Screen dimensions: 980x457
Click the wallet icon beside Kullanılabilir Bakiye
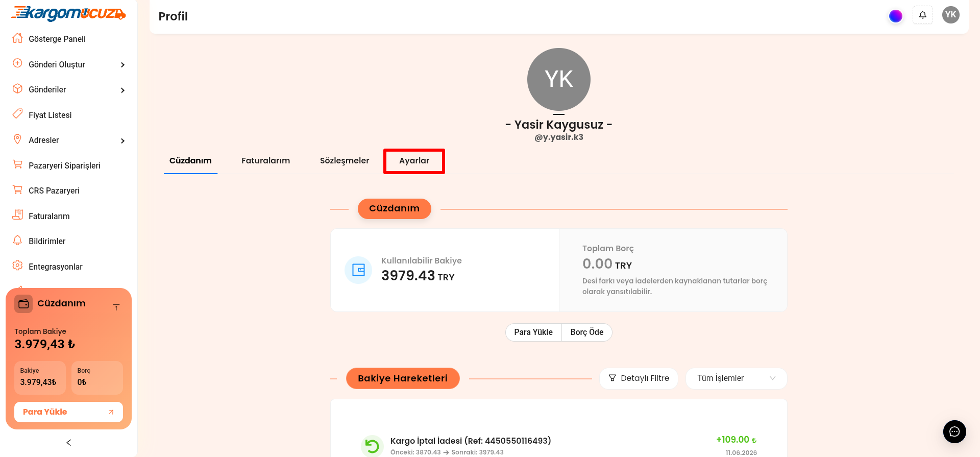coord(358,270)
